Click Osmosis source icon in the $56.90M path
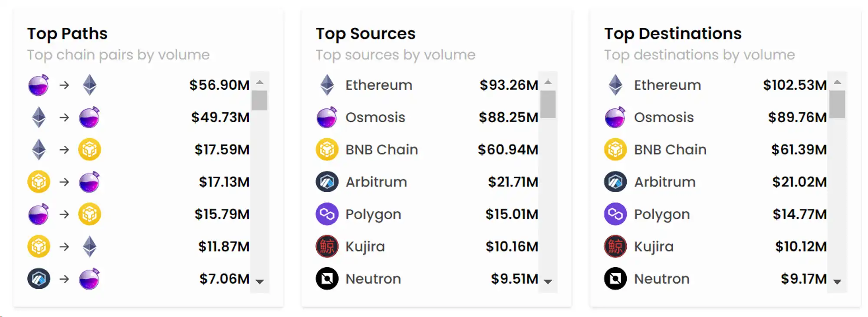Screen dimensions: 868x317 click(x=39, y=85)
